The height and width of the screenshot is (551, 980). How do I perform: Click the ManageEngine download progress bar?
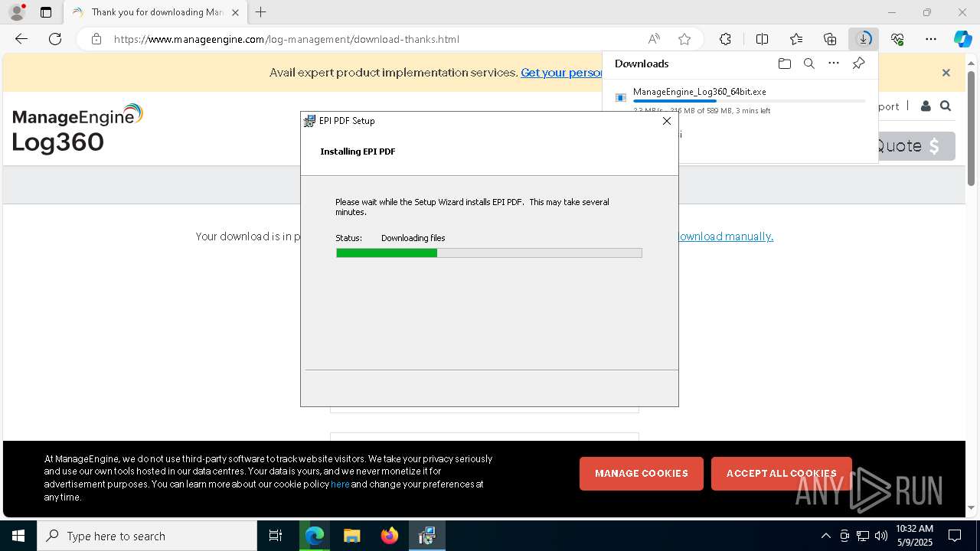[749, 101]
